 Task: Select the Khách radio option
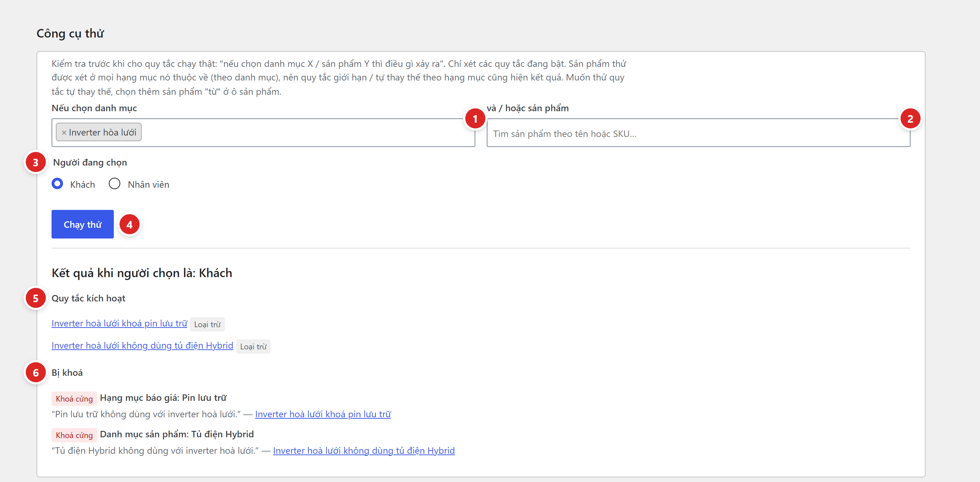pyautogui.click(x=57, y=184)
